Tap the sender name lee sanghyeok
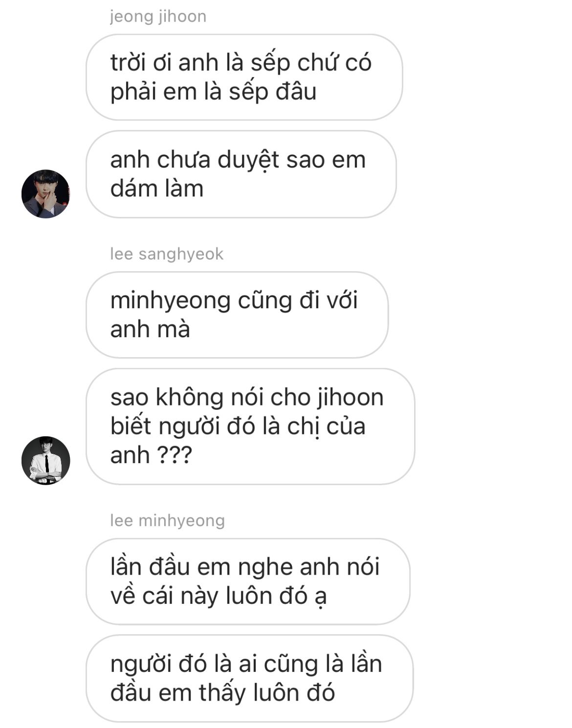Screen dimensions: 572x728 (167, 254)
